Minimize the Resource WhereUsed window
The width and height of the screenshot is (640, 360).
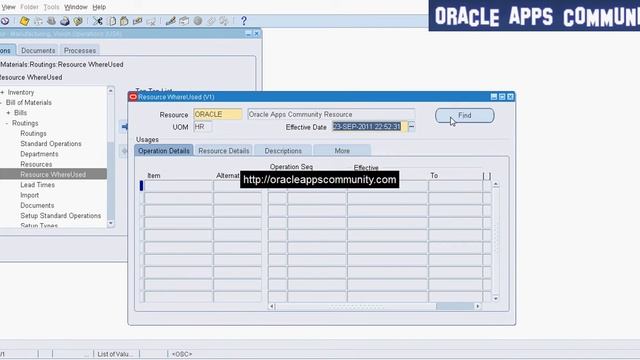coord(494,97)
